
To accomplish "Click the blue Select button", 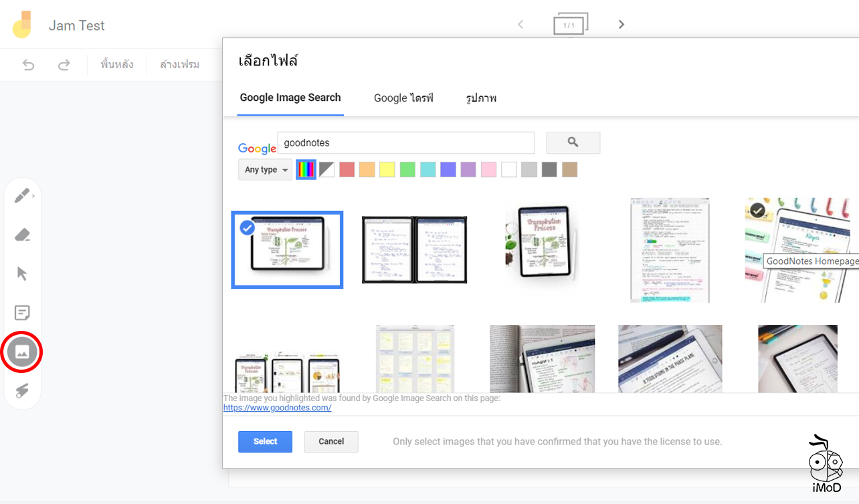I will click(x=265, y=441).
